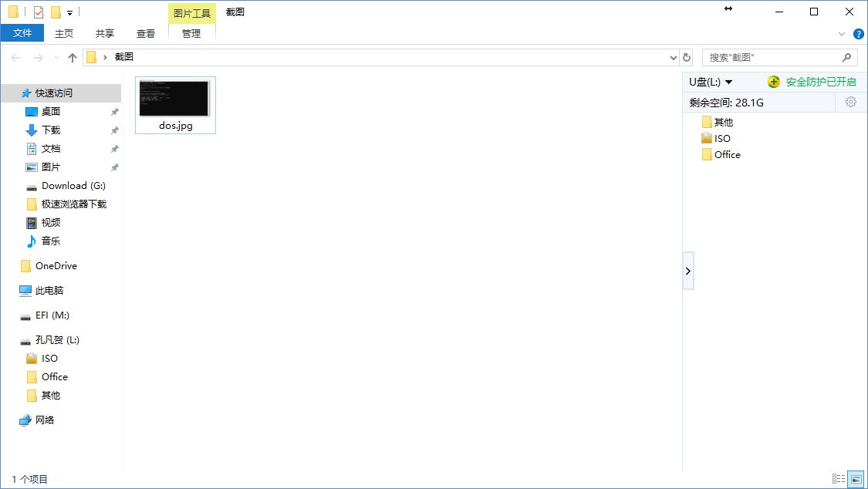
Task: Open 音乐 music in navigation pane
Action: (50, 241)
